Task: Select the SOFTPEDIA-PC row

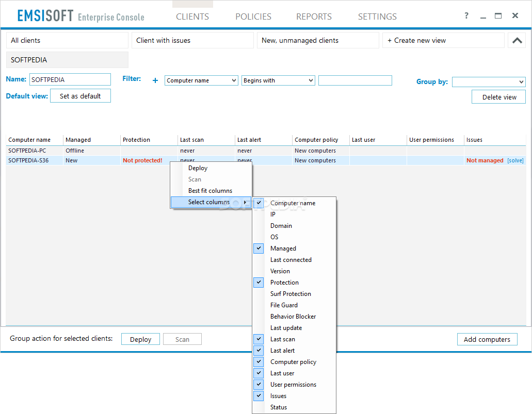Action: 266,151
